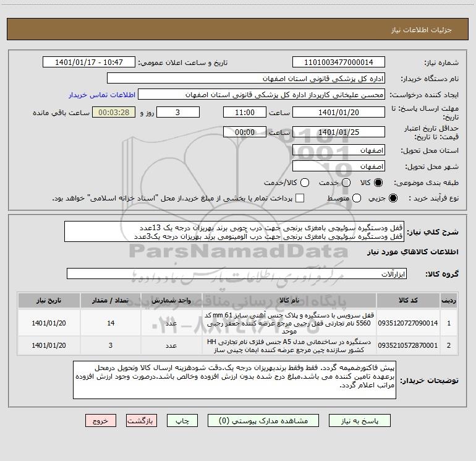Click the تاریخ نیاز column header
Image resolution: width=476 pixels, height=461 pixels.
coord(49,300)
